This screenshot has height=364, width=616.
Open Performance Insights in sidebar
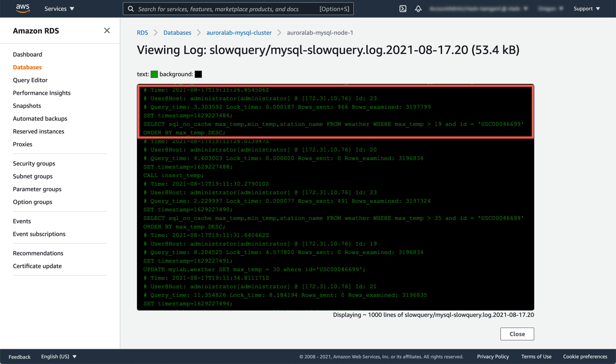(x=41, y=93)
